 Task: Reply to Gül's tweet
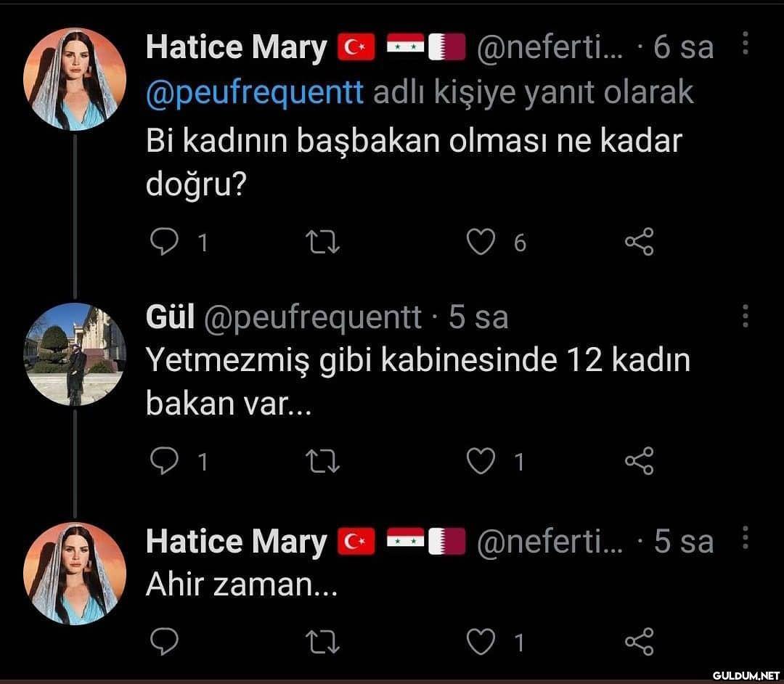coord(164,460)
